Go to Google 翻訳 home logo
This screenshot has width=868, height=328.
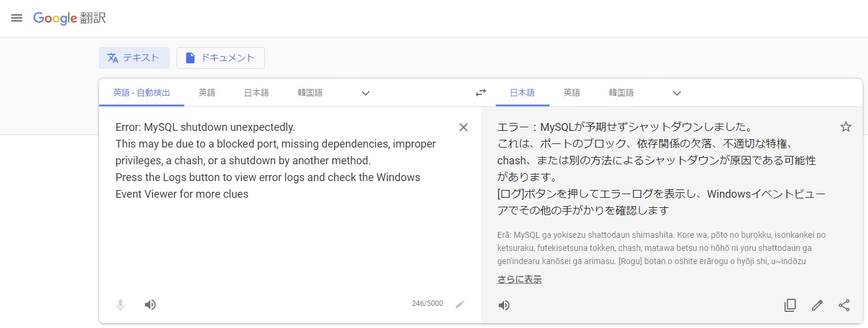[x=70, y=18]
